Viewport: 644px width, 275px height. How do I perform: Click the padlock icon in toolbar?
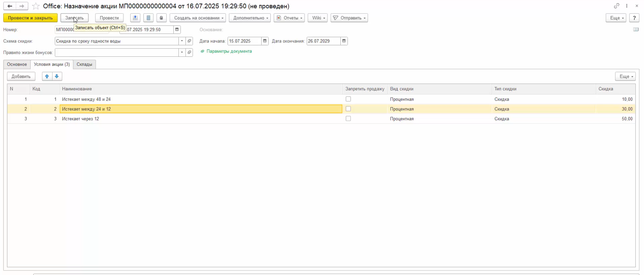[161, 18]
